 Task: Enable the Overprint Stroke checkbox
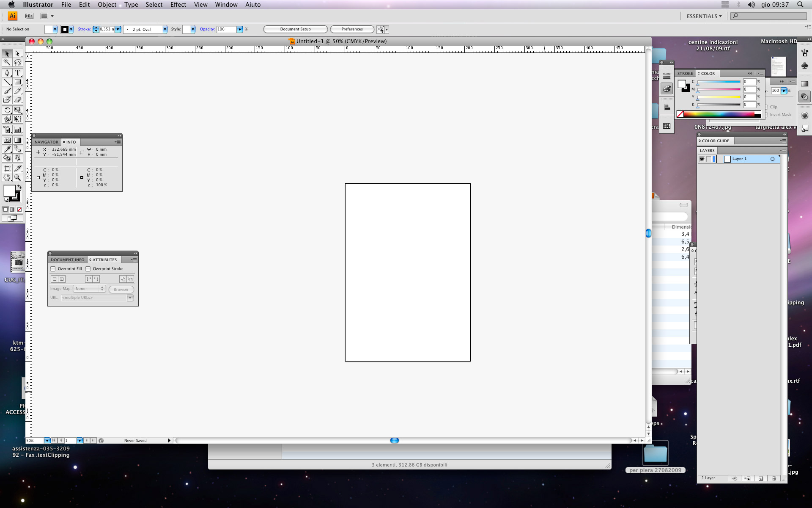tap(88, 269)
